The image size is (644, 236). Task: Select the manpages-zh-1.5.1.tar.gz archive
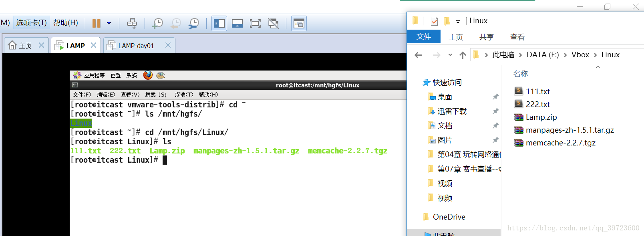[x=570, y=130]
